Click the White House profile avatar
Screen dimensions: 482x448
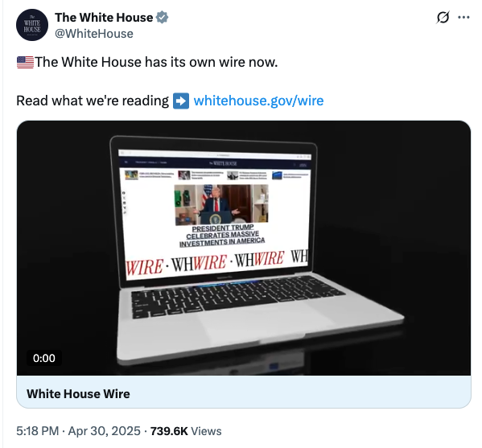point(32,25)
